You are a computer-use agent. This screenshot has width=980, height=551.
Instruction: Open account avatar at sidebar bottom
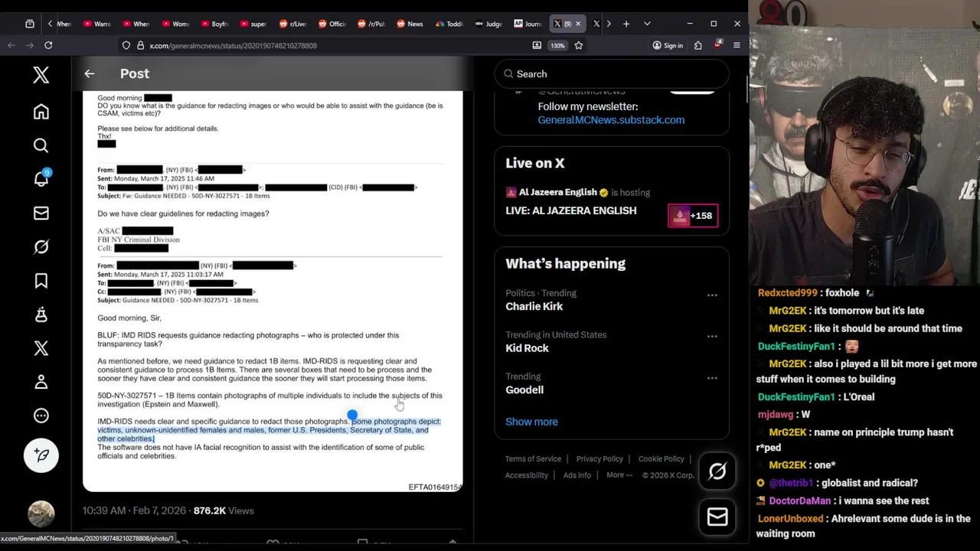coord(41,514)
